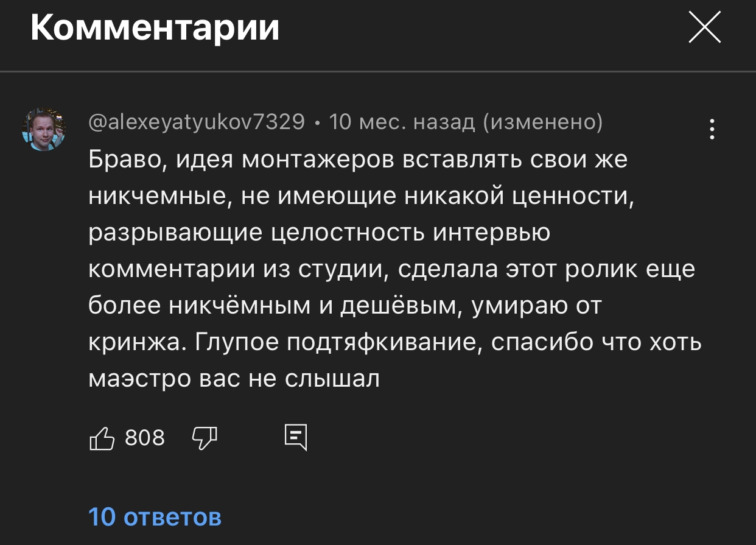This screenshot has width=756, height=545.
Task: Like the comment with the thumbs-up icon
Action: coord(102,438)
